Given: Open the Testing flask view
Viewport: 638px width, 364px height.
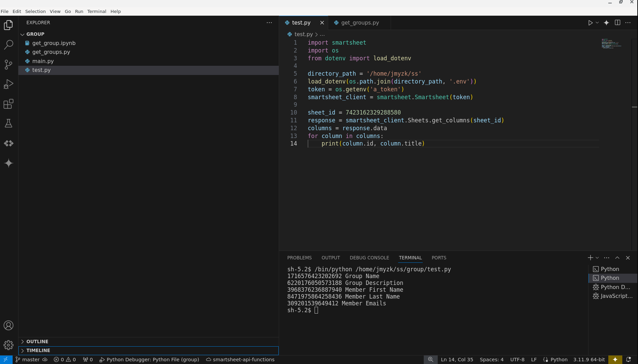Looking at the screenshot, I should tap(9, 123).
